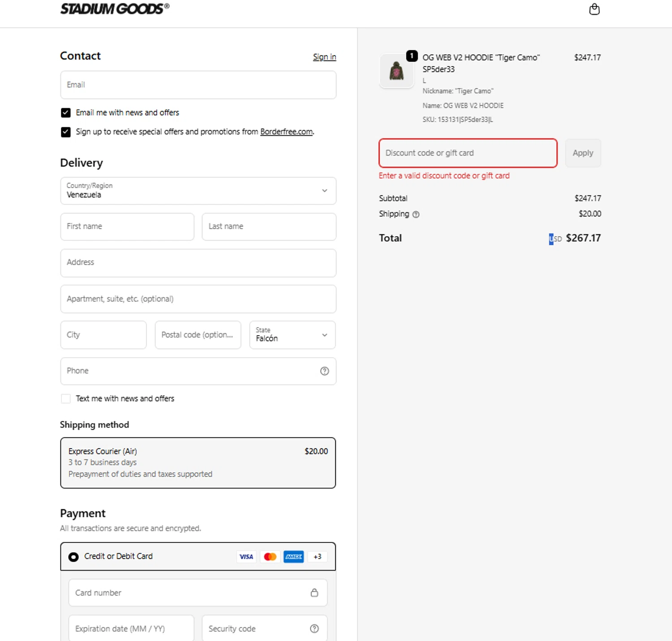The width and height of the screenshot is (672, 641).
Task: Show the +3 more payment cards badge
Action: [317, 557]
